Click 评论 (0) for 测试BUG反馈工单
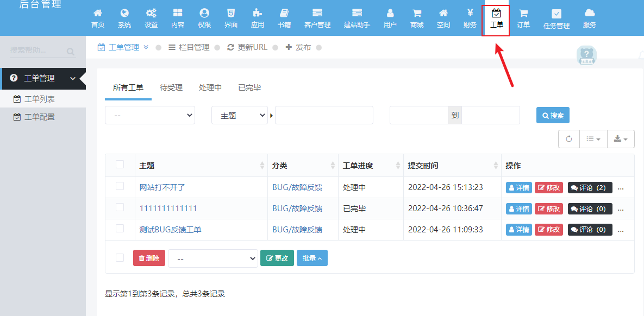This screenshot has width=644, height=316. coord(590,230)
